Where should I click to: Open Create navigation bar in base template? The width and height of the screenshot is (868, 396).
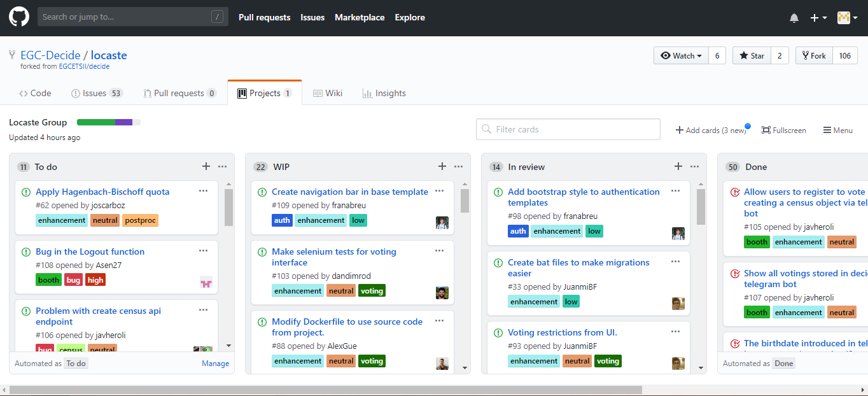tap(350, 192)
